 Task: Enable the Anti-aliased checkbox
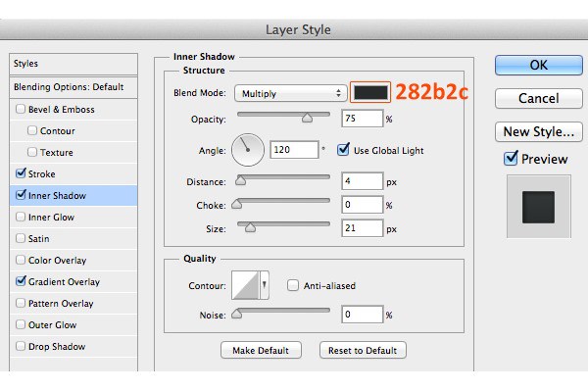(292, 285)
